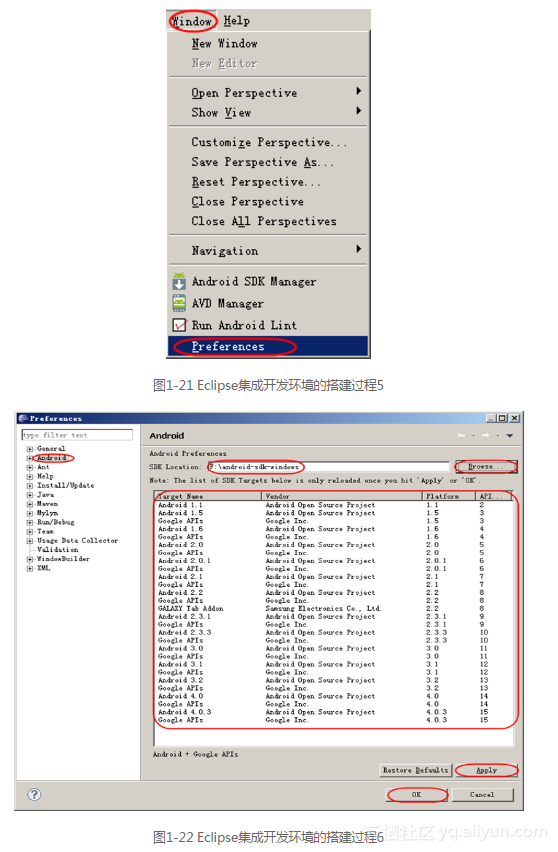Expand the Team tree node
The image size is (558, 852).
point(30,532)
